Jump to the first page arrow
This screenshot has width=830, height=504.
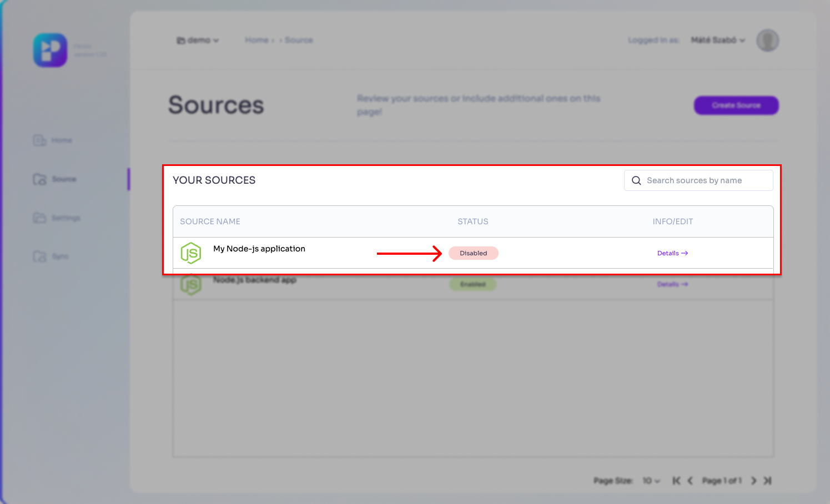tap(676, 481)
